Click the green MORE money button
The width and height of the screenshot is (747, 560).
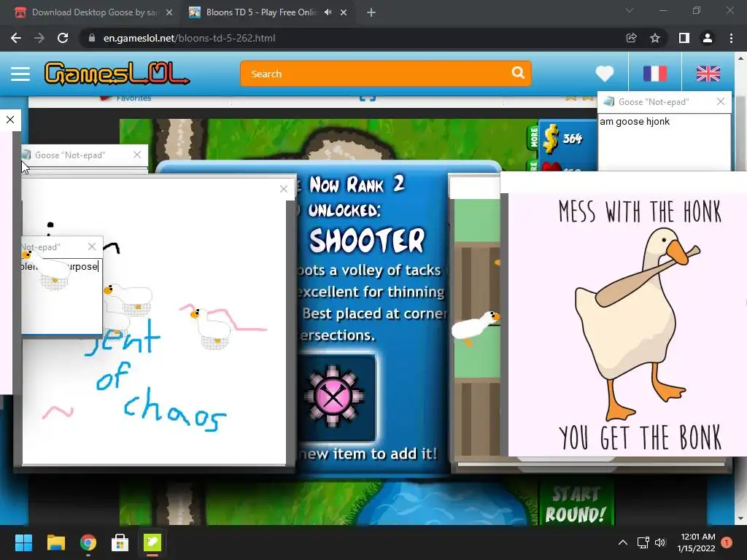point(533,138)
